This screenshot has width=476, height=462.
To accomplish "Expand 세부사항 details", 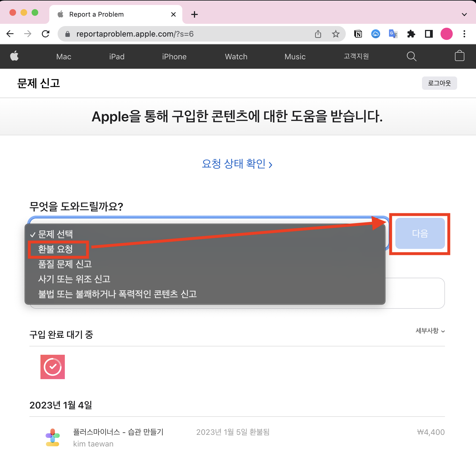I will click(430, 331).
